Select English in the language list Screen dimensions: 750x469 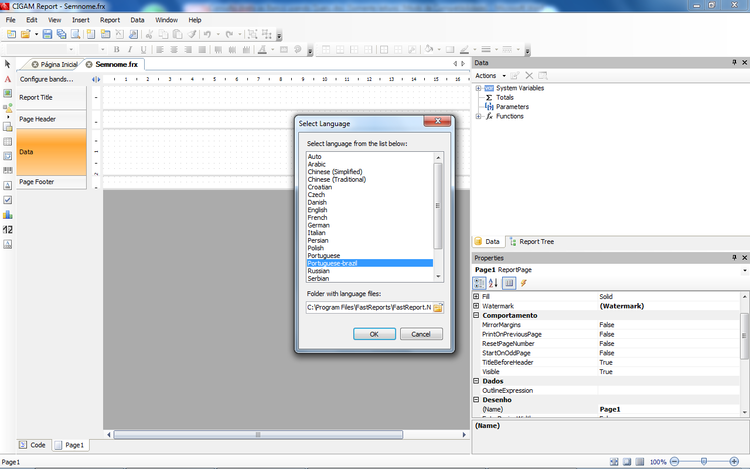(x=370, y=210)
